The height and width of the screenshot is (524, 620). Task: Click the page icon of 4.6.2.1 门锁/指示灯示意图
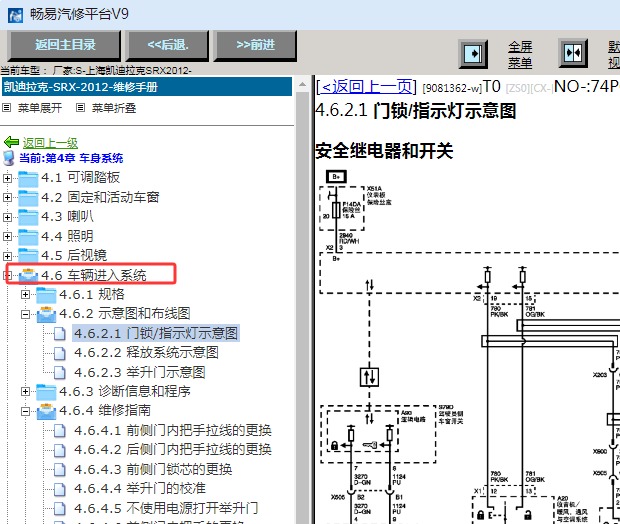point(59,333)
